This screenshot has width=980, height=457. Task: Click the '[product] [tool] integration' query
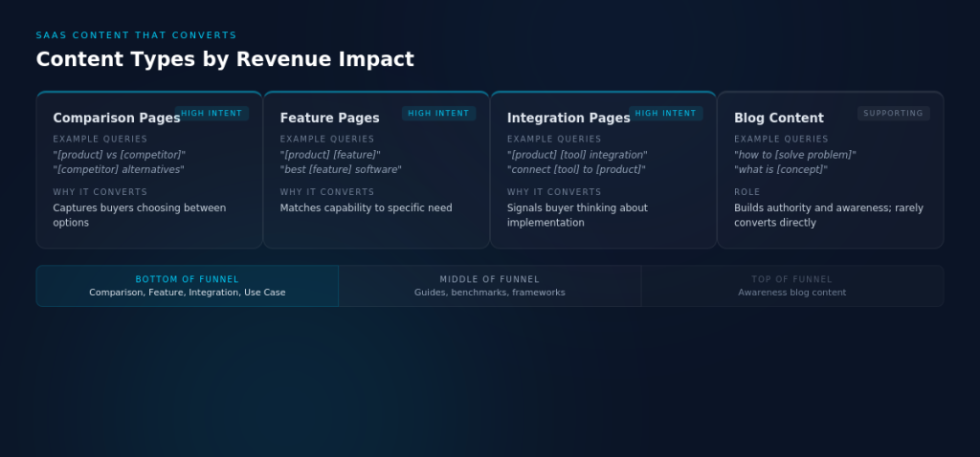click(577, 155)
